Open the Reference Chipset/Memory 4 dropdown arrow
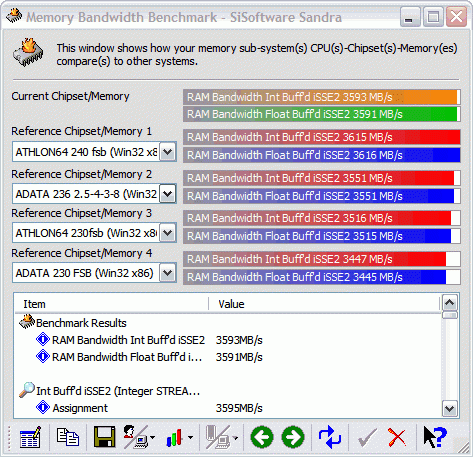 pos(168,273)
